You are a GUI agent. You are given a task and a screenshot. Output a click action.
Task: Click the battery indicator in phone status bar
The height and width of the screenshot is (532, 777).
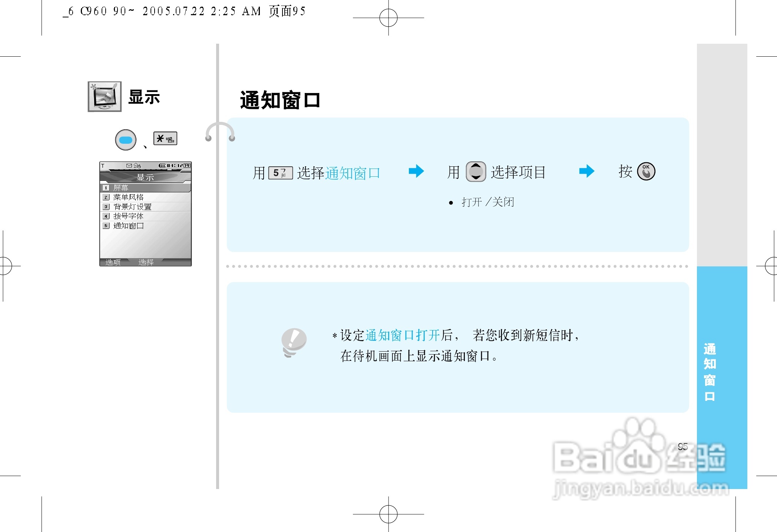pos(162,166)
